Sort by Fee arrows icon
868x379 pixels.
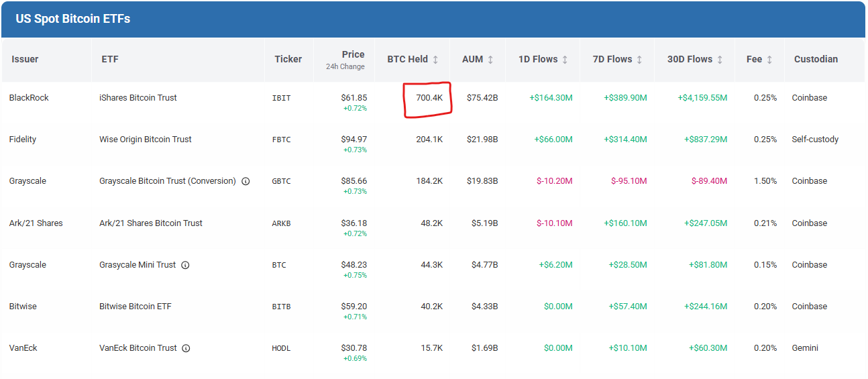click(x=769, y=60)
